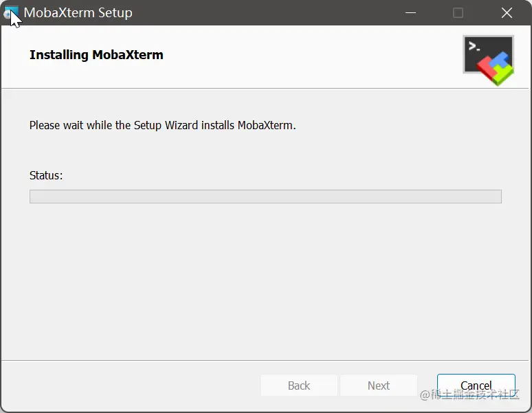This screenshot has height=413, width=532.
Task: Click the Cancel button
Action: (x=476, y=386)
